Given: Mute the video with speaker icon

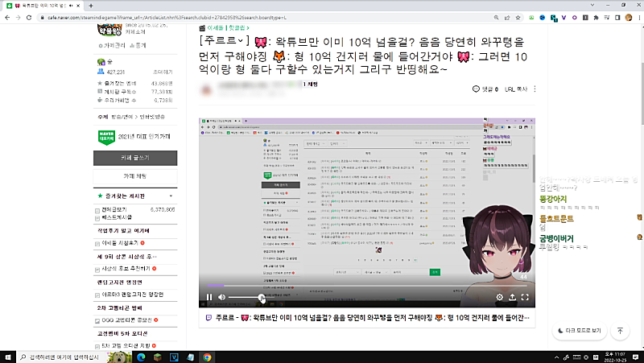Looking at the screenshot, I should (x=222, y=297).
